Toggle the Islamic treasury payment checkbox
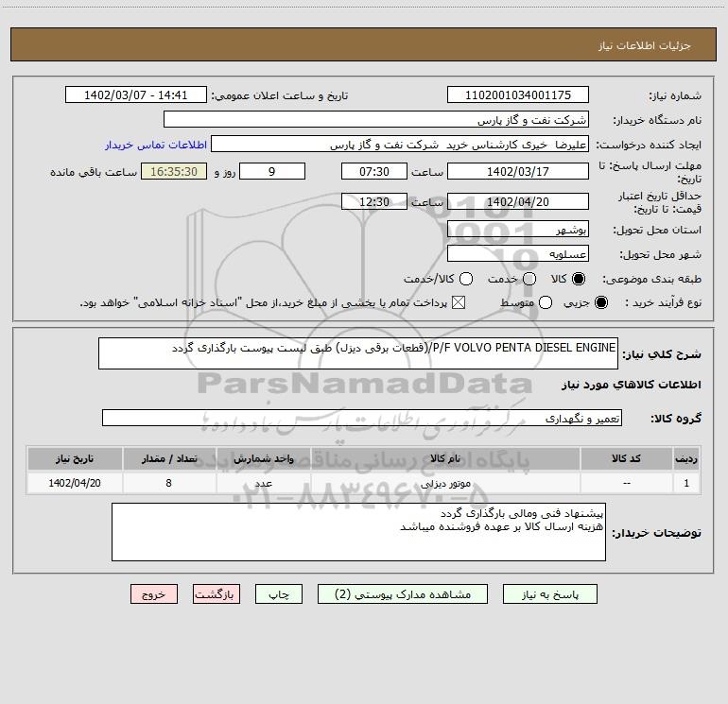Image resolution: width=728 pixels, height=704 pixels. (459, 302)
